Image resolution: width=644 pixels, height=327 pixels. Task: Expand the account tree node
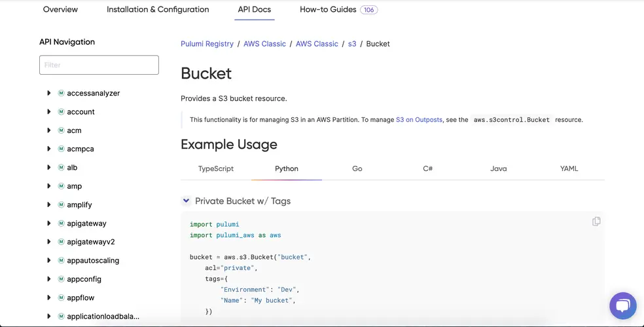coord(49,111)
